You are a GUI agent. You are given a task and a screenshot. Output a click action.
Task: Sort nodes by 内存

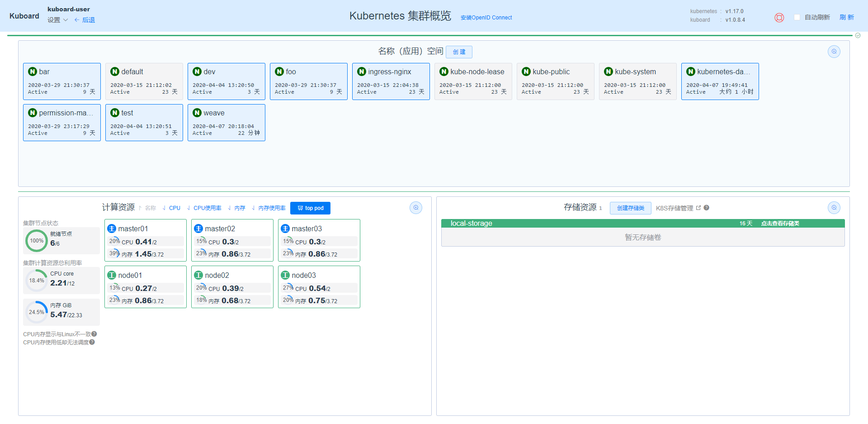click(236, 208)
